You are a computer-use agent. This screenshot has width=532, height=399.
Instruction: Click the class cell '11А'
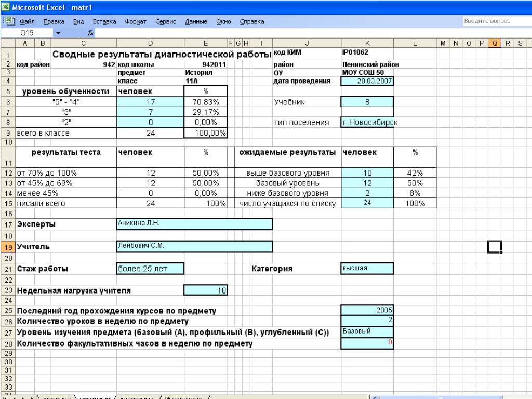206,81
